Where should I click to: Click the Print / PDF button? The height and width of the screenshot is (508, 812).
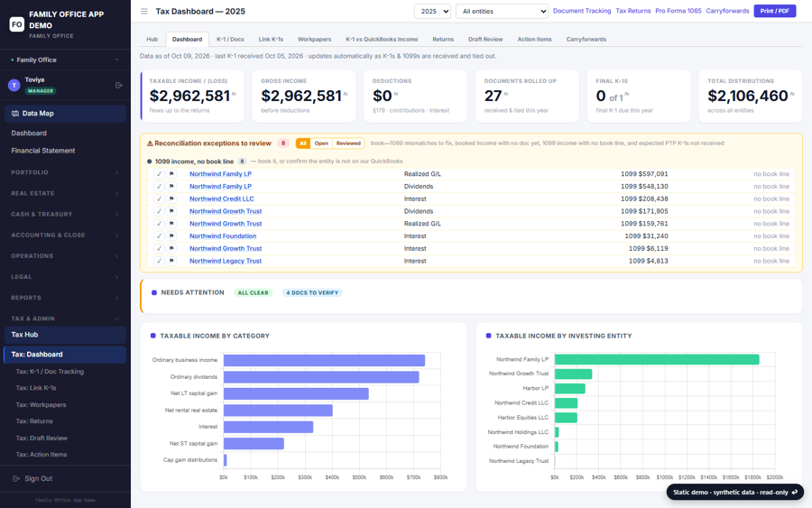(x=775, y=11)
